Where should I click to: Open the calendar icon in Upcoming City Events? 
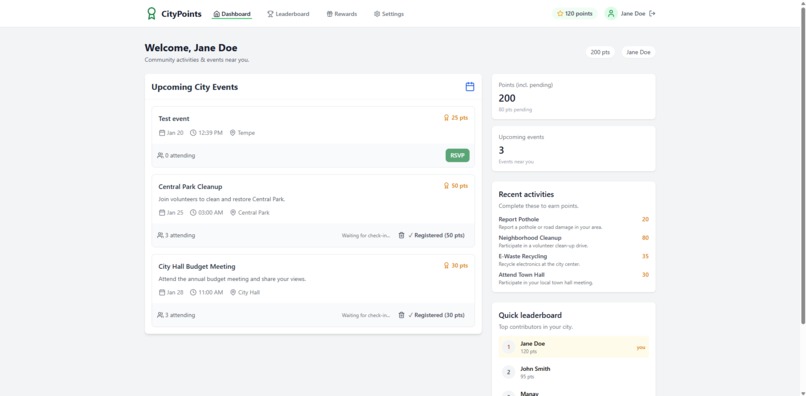click(470, 87)
